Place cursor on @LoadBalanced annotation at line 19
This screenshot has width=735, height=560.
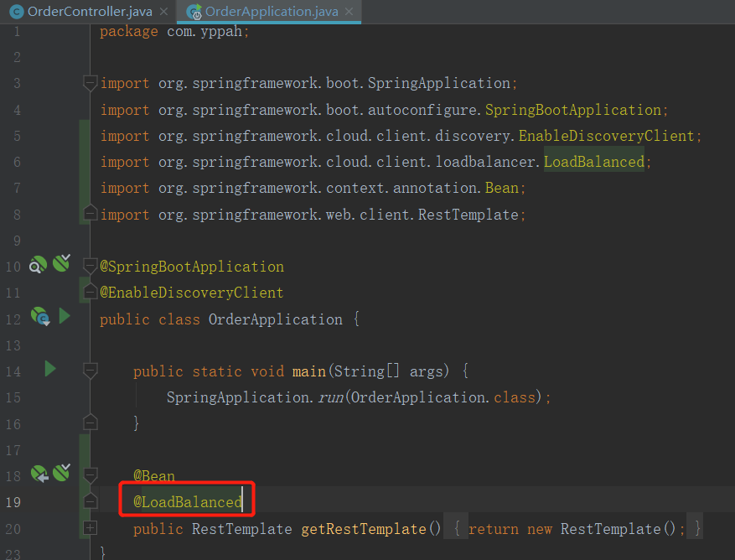(x=188, y=502)
